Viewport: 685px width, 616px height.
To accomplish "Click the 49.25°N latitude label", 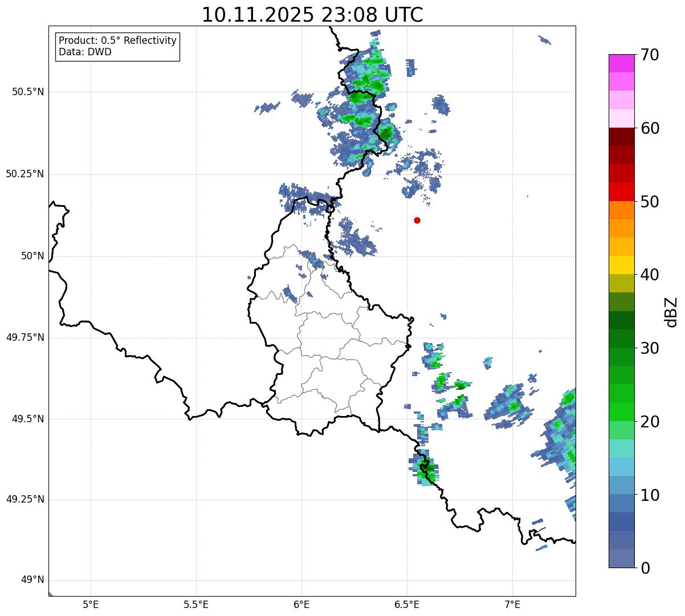I will click(25, 499).
